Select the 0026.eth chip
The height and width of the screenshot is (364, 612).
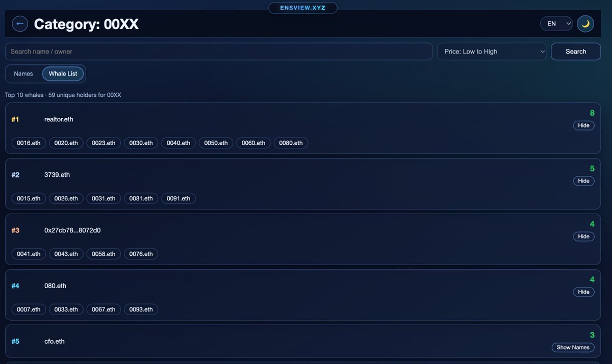click(x=66, y=199)
